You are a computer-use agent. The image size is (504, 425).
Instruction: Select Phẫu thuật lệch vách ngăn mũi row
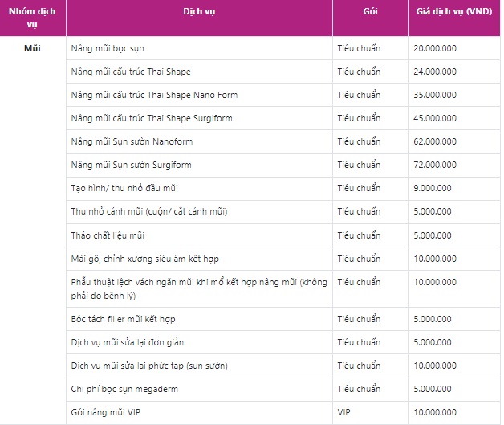pos(282,288)
